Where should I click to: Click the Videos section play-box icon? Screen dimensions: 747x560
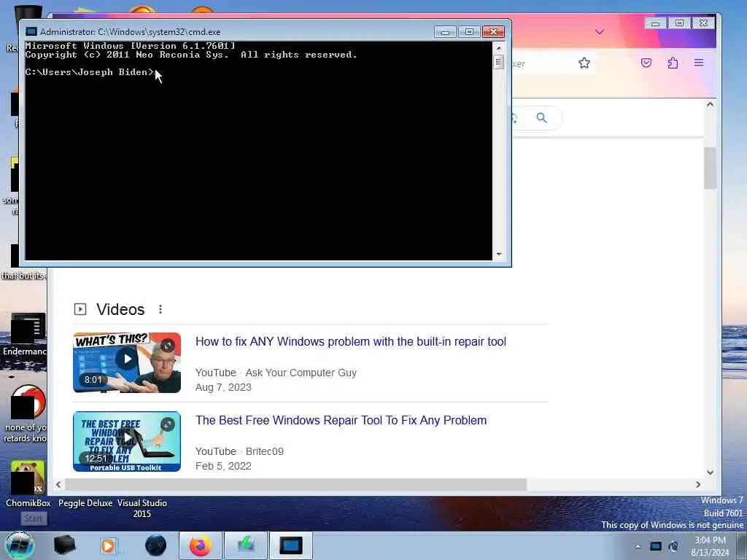pos(80,309)
